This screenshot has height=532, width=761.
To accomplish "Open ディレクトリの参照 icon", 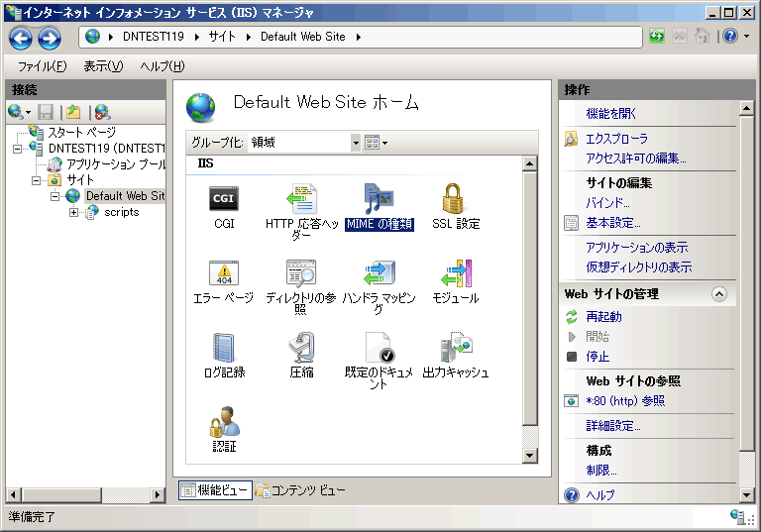I will pyautogui.click(x=301, y=272).
